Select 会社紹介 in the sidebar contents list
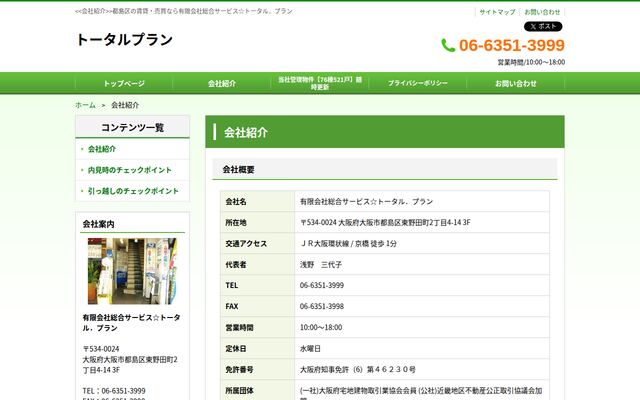The width and height of the screenshot is (640, 400). 102,149
